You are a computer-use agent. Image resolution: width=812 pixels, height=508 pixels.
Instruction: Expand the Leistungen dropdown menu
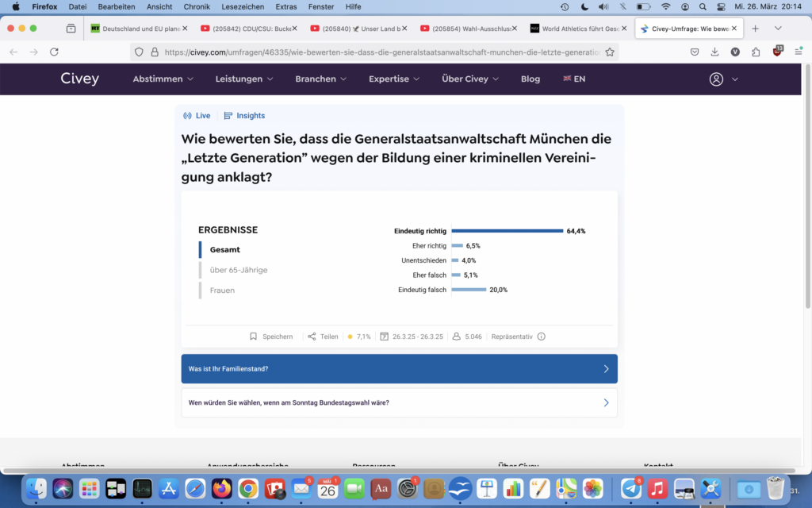[243, 79]
